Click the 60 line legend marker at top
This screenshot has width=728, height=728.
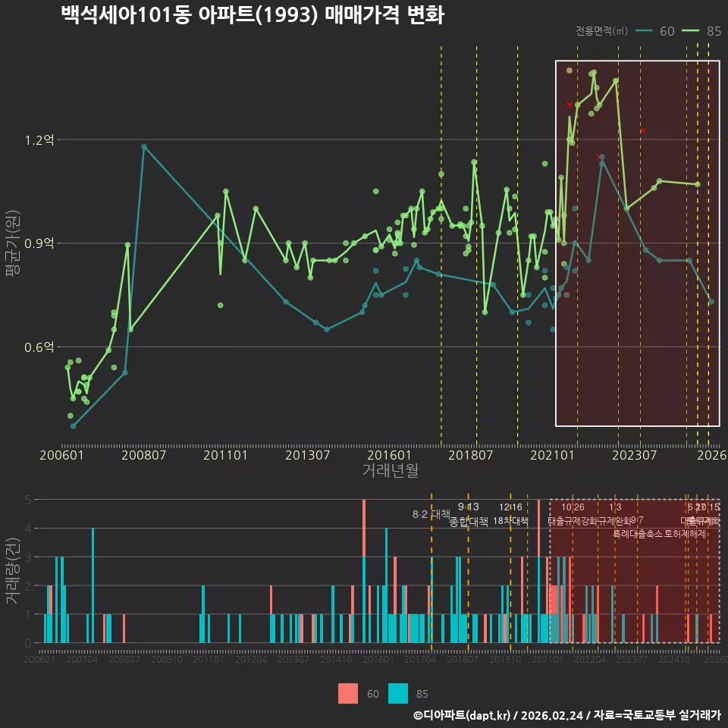644,30
